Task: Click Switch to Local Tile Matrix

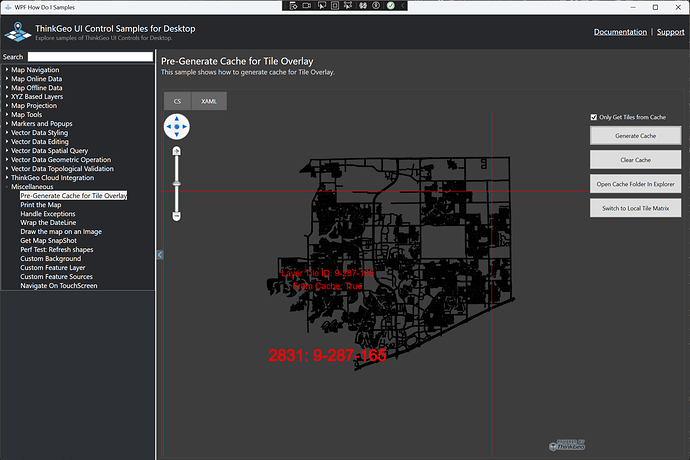Action: pyautogui.click(x=635, y=208)
